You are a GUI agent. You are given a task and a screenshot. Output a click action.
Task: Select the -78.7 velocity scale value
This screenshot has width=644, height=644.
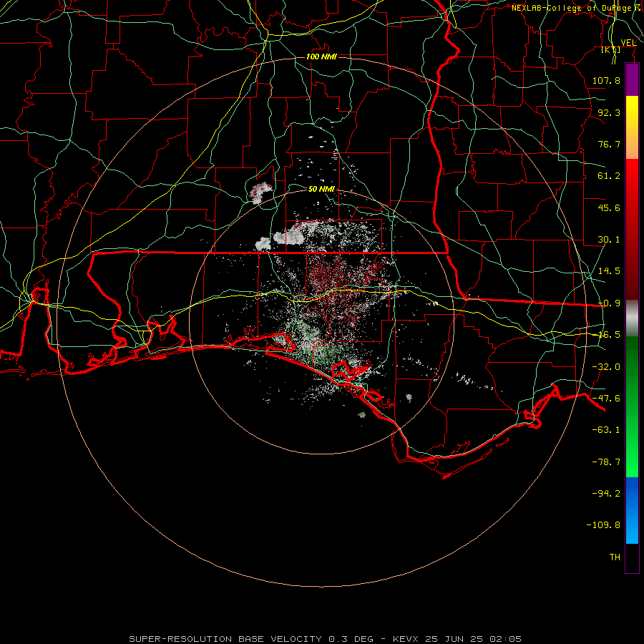[x=606, y=462]
